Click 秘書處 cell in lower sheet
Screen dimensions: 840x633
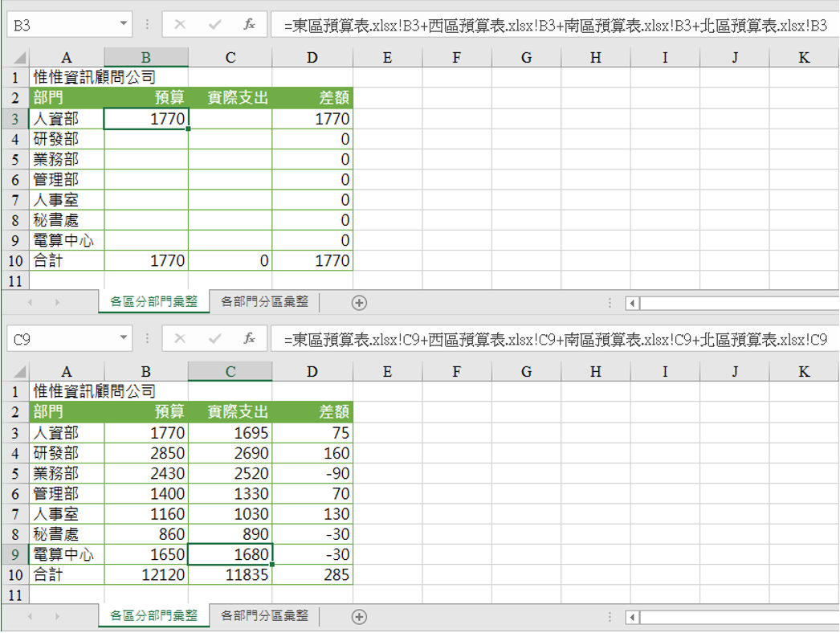click(x=67, y=534)
